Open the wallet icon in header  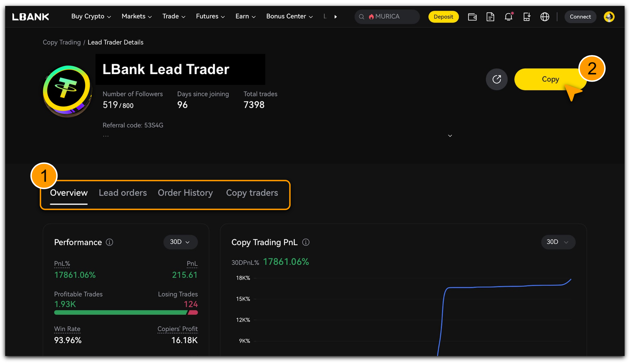472,17
